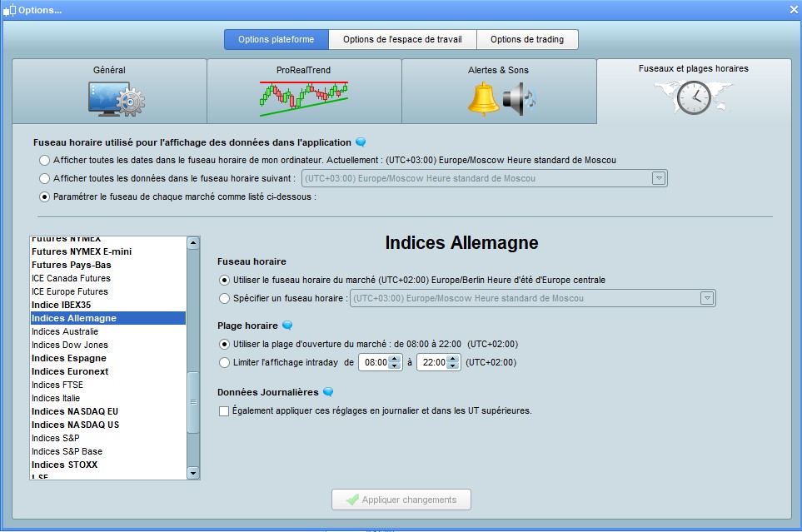Select 'Indices FTSE' in list

[x=108, y=385]
